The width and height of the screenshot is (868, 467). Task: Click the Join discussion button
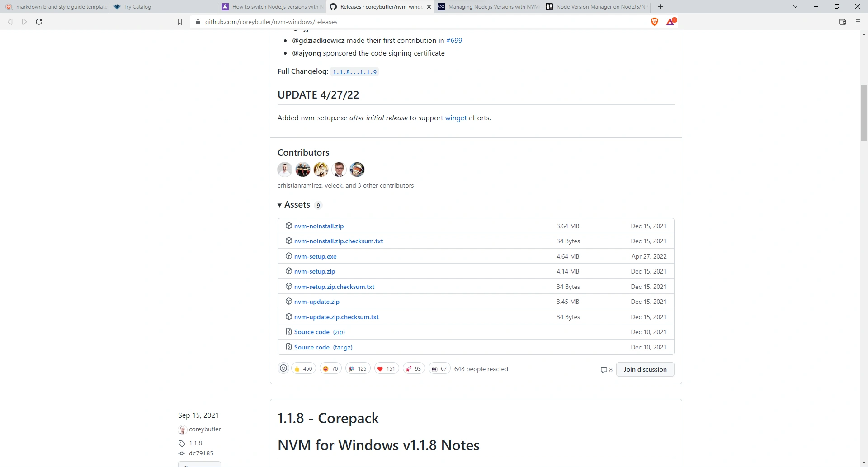click(645, 369)
